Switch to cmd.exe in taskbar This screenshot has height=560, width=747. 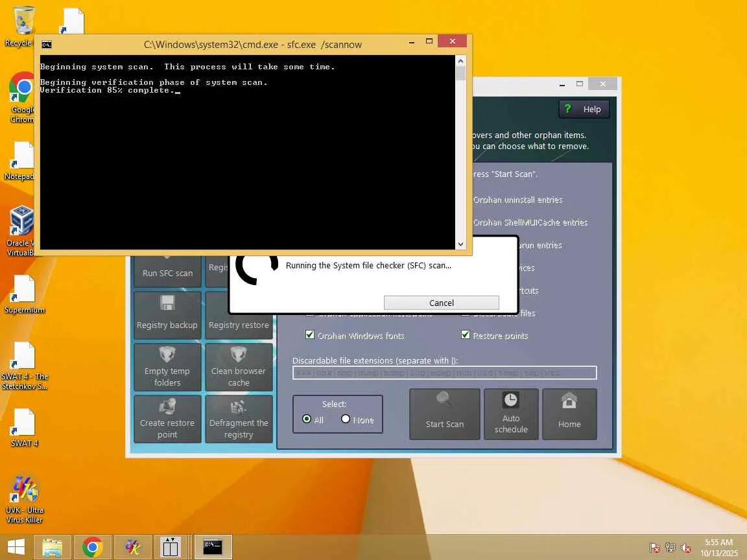213,546
